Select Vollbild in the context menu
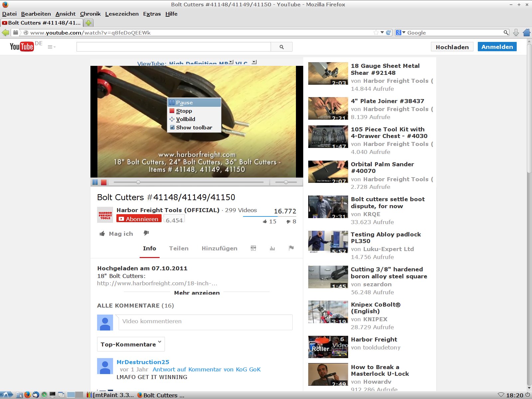 (186, 119)
